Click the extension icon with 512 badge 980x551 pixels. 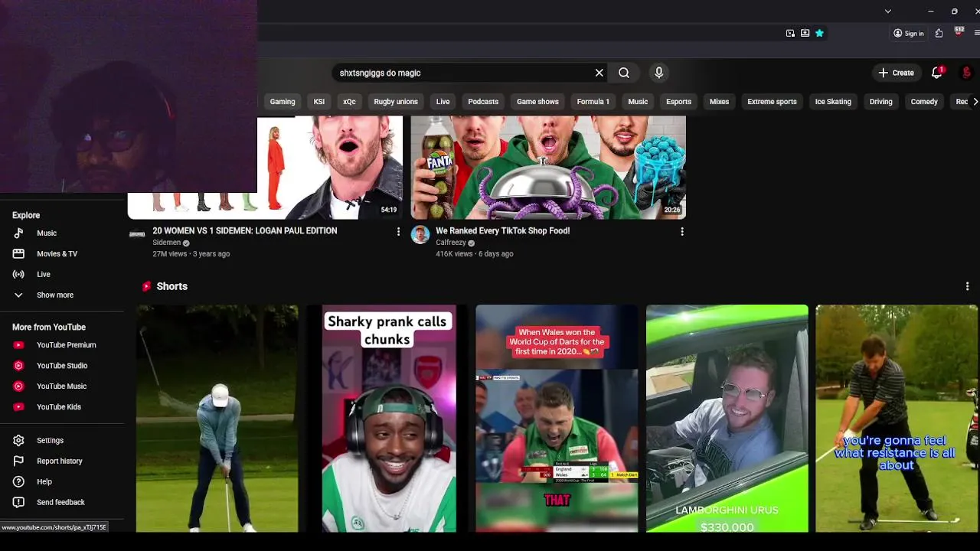959,32
